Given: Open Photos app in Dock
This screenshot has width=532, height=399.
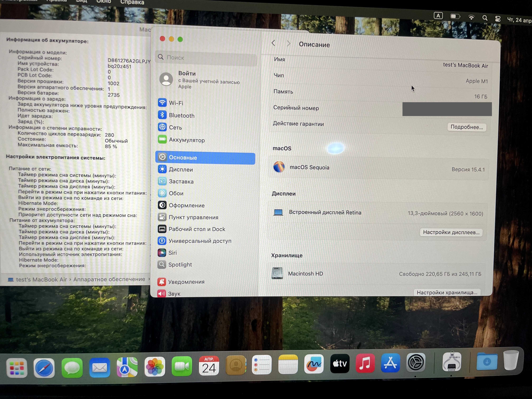Looking at the screenshot, I should (x=155, y=367).
